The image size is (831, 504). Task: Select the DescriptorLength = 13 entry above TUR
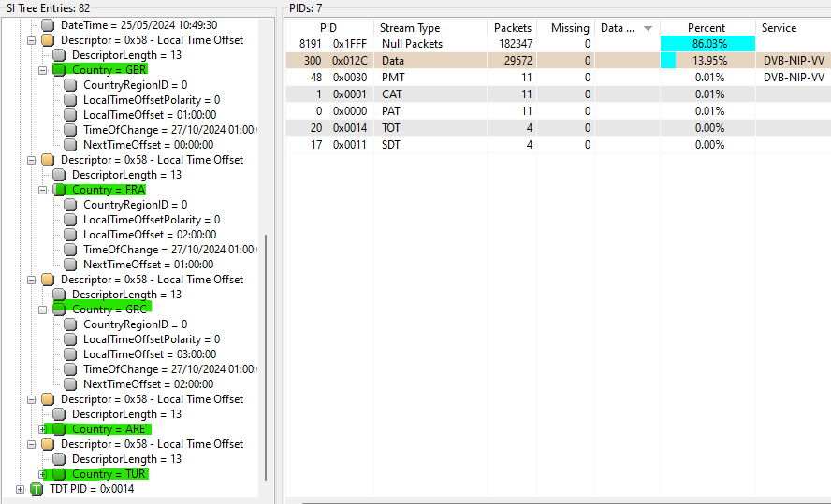[126, 459]
